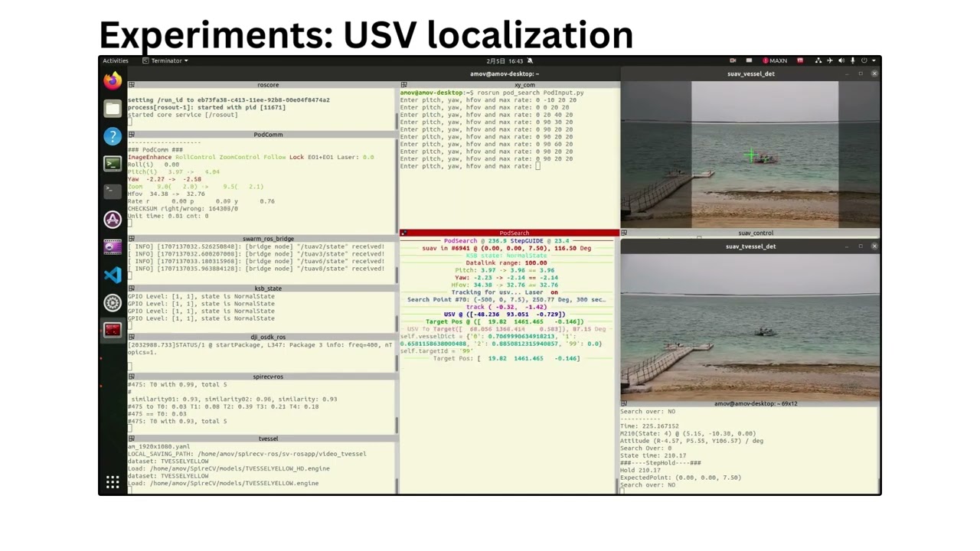Click the microphone tray icon
This screenshot has height=551, width=980.
coord(852,60)
